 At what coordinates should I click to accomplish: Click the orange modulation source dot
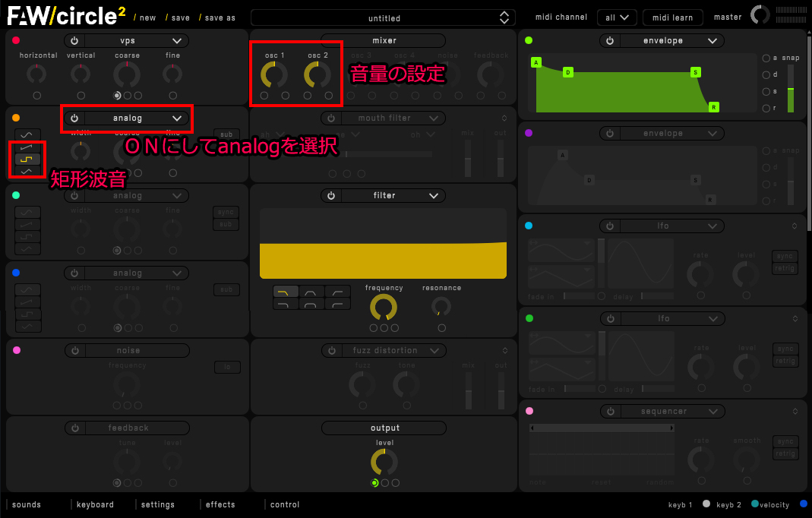[16, 118]
